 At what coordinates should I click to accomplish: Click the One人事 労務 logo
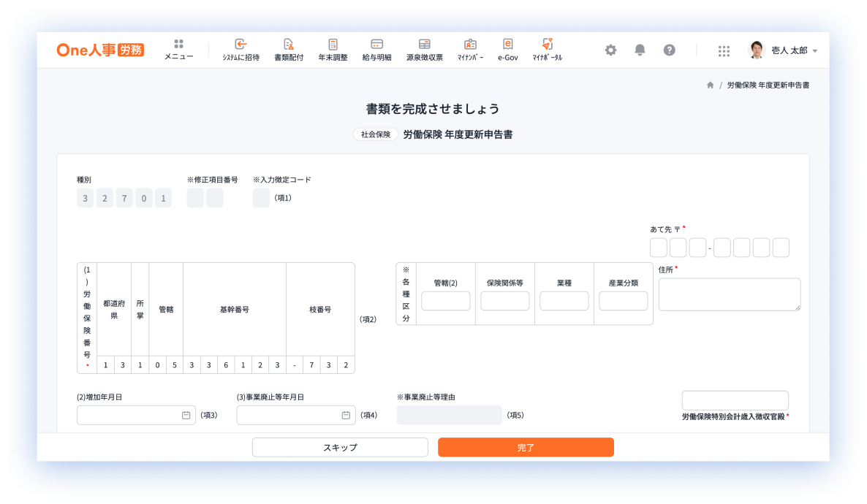[x=100, y=50]
